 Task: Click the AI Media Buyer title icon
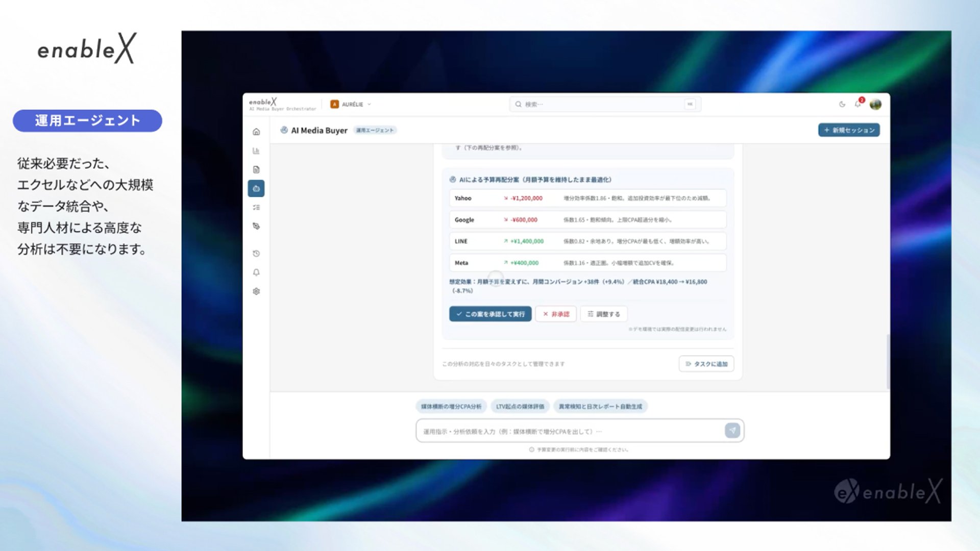[284, 130]
